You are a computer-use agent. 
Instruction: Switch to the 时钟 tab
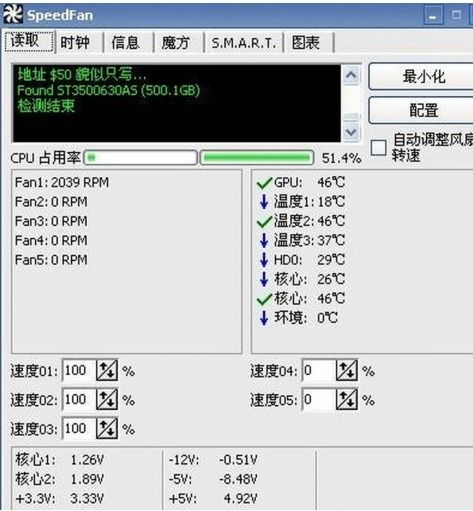point(75,43)
